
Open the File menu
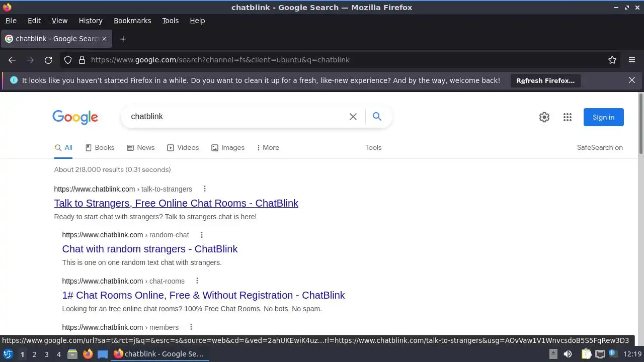(11, 21)
